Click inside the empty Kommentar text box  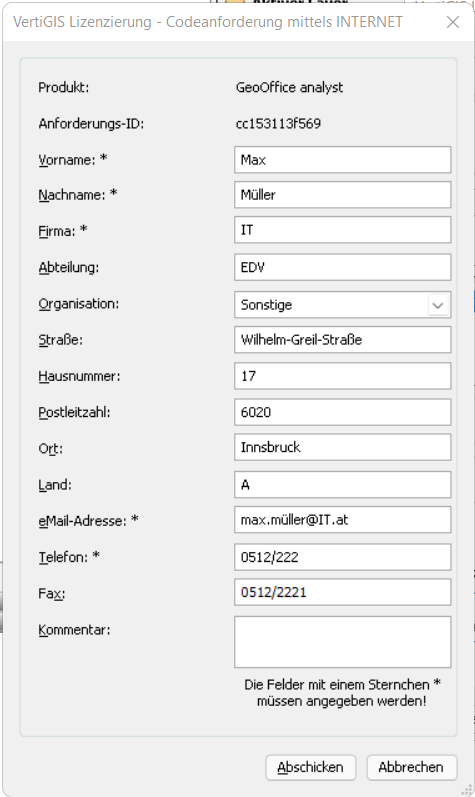pyautogui.click(x=342, y=642)
